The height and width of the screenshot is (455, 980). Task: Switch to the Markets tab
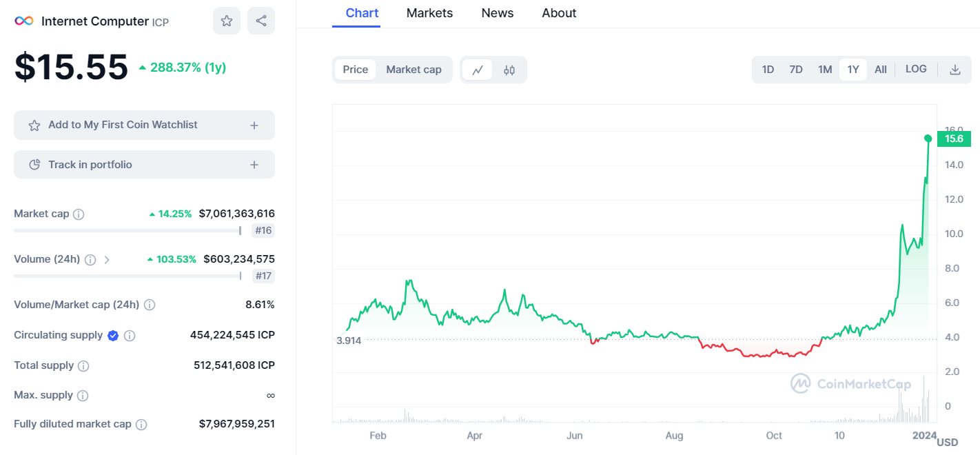point(429,13)
